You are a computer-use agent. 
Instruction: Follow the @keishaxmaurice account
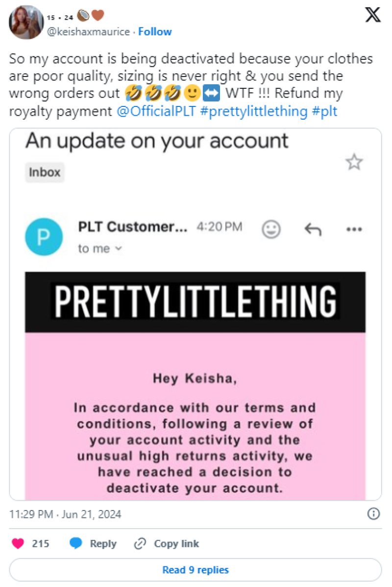click(155, 32)
